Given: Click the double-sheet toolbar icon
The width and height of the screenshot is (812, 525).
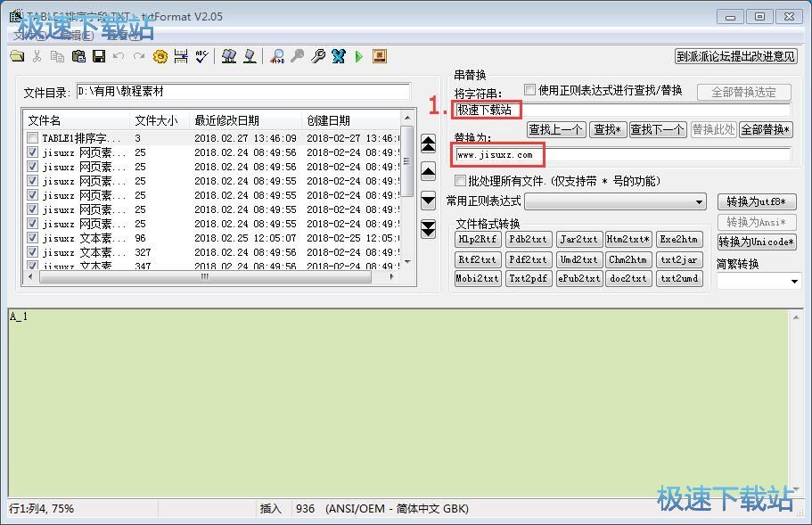Looking at the screenshot, I should click(229, 56).
